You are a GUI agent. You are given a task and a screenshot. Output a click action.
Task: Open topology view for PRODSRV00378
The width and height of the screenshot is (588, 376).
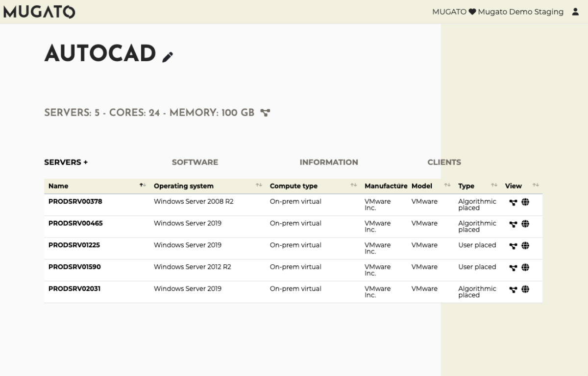point(513,202)
